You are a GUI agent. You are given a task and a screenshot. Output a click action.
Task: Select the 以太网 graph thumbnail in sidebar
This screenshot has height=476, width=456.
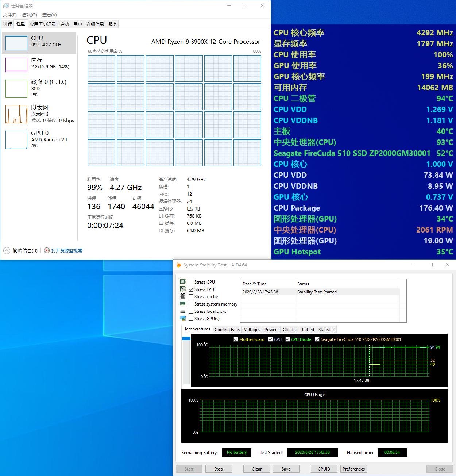[x=16, y=114]
